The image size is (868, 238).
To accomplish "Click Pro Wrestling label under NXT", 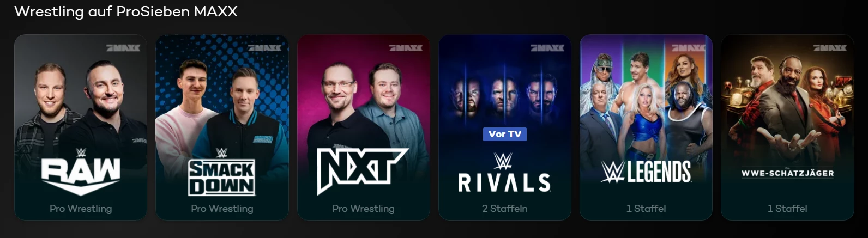I will (x=363, y=209).
